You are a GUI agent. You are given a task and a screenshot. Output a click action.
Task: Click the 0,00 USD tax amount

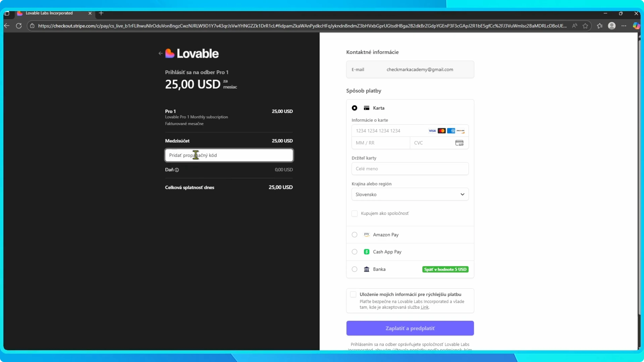pyautogui.click(x=284, y=170)
